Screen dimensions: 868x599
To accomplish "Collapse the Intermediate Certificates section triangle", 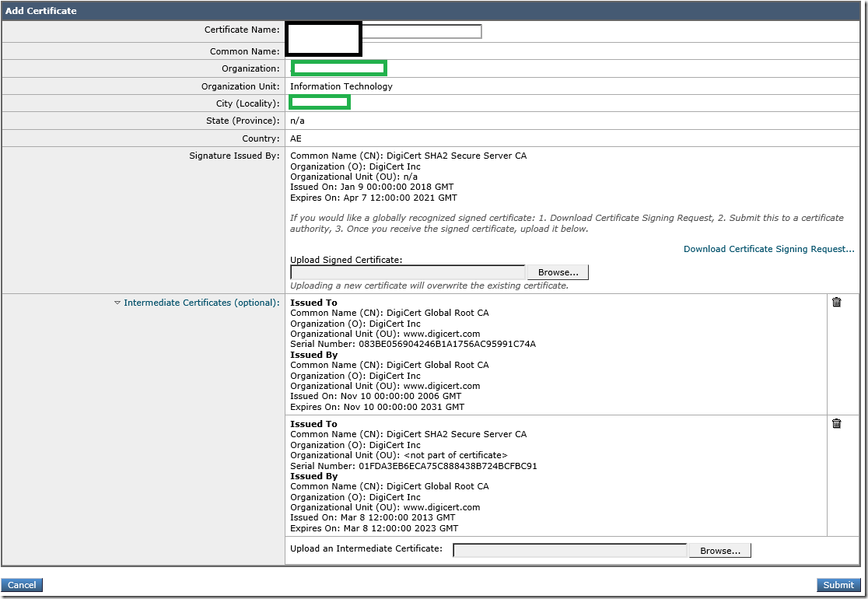I will 117,303.
